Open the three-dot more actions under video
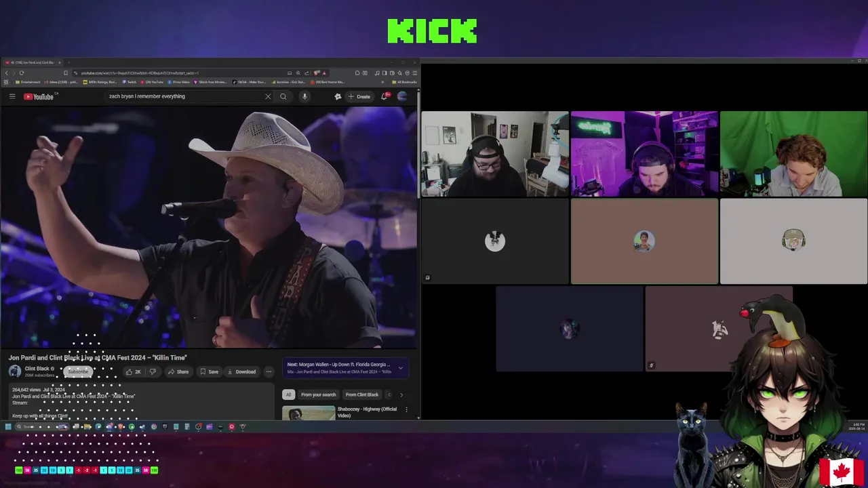This screenshot has height=488, width=868. [x=269, y=371]
